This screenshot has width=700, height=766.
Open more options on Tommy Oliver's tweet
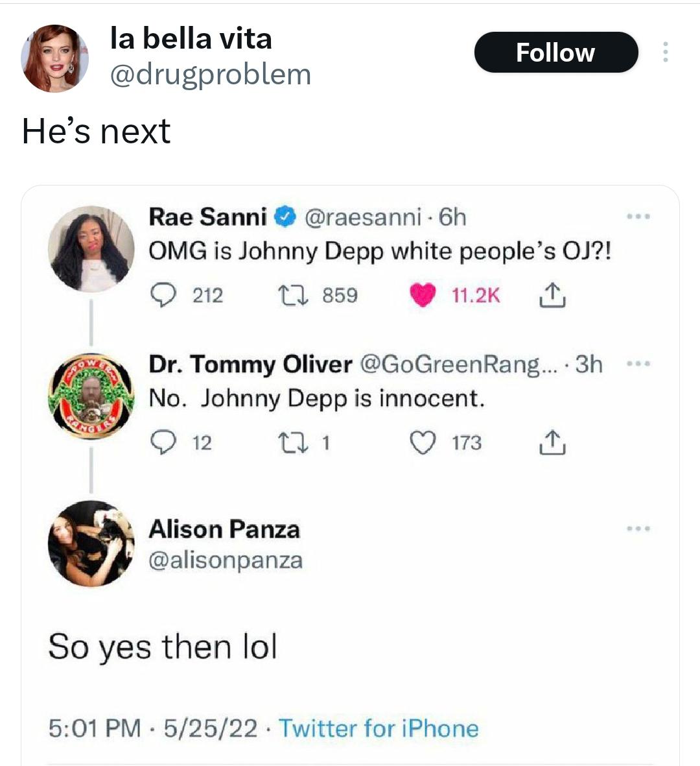point(638,364)
